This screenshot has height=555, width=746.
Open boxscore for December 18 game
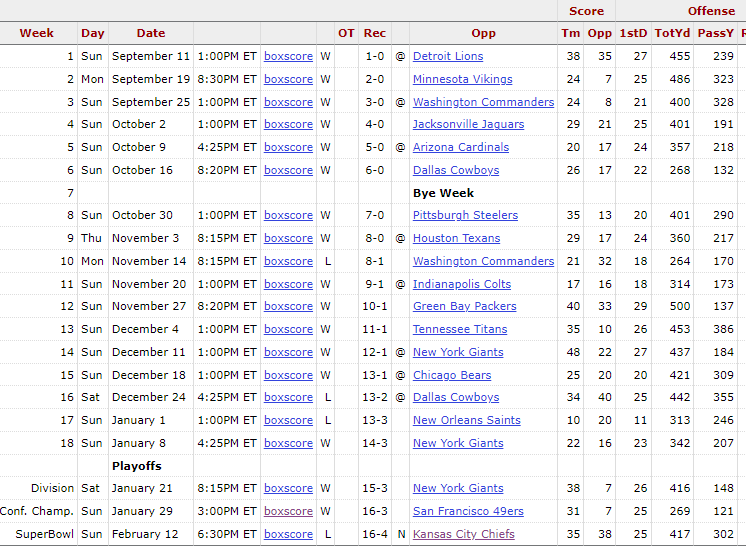[x=288, y=375]
